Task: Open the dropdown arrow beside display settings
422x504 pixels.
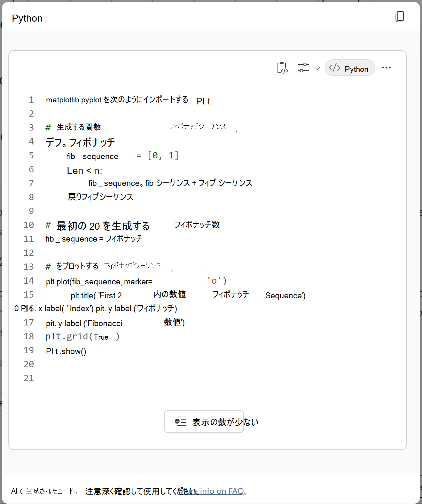Action: coord(317,68)
